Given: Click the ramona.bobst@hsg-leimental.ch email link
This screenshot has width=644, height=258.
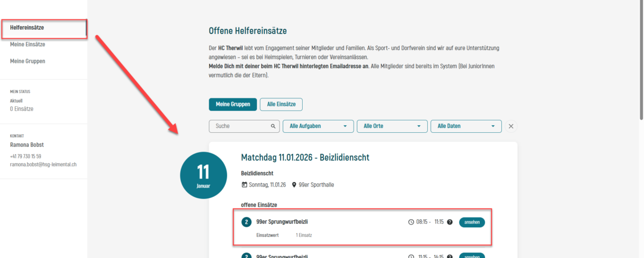Looking at the screenshot, I should [x=43, y=164].
